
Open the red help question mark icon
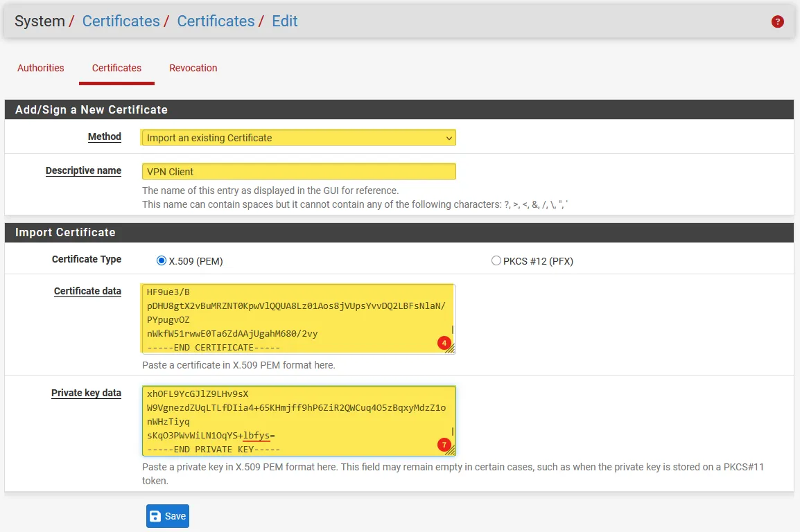[777, 21]
